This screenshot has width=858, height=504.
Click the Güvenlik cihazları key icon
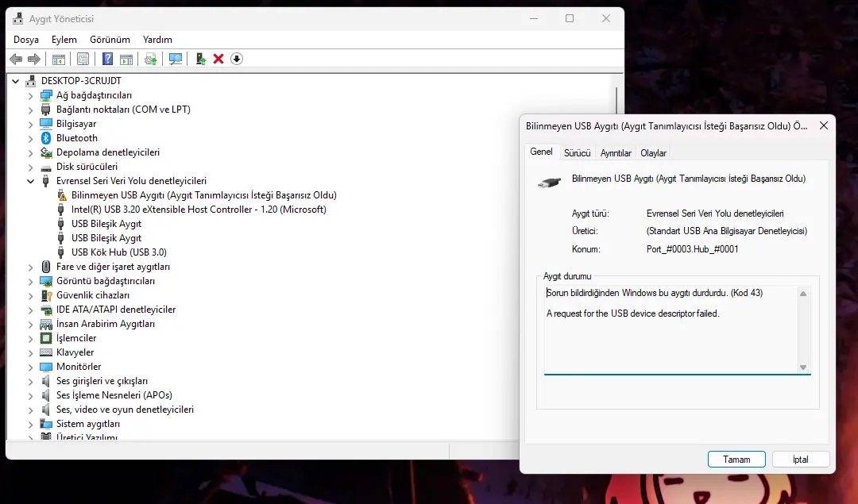tap(46, 295)
